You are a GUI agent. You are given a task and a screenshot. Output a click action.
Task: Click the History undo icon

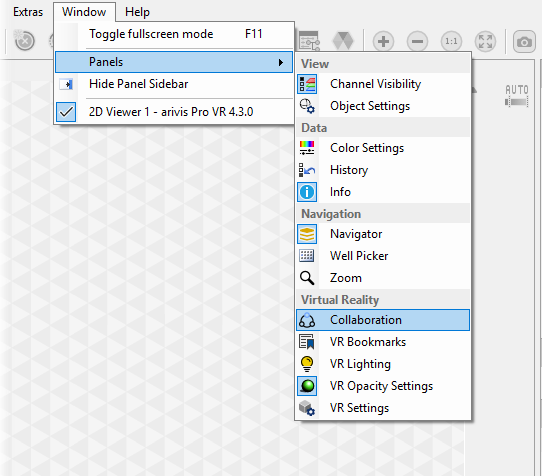click(307, 170)
